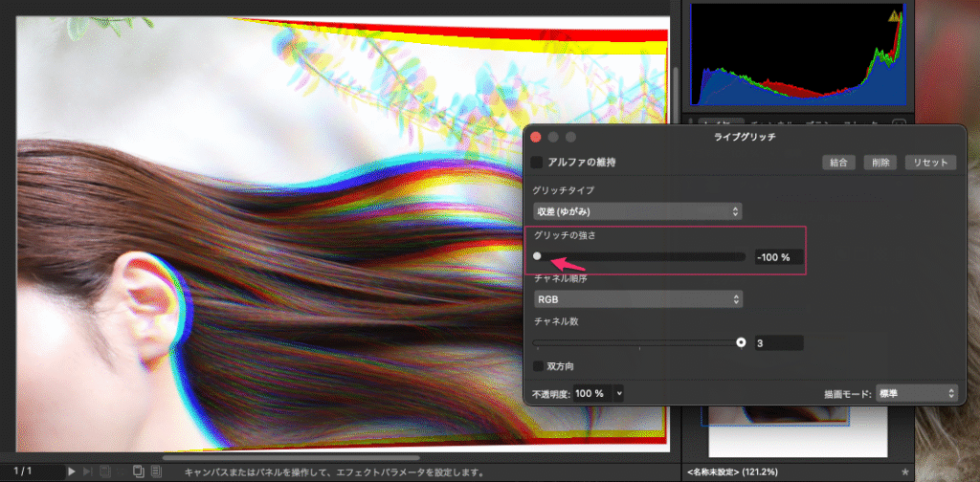The width and height of the screenshot is (980, 482).
Task: Enable the アルファの維持 checkbox
Action: [537, 163]
